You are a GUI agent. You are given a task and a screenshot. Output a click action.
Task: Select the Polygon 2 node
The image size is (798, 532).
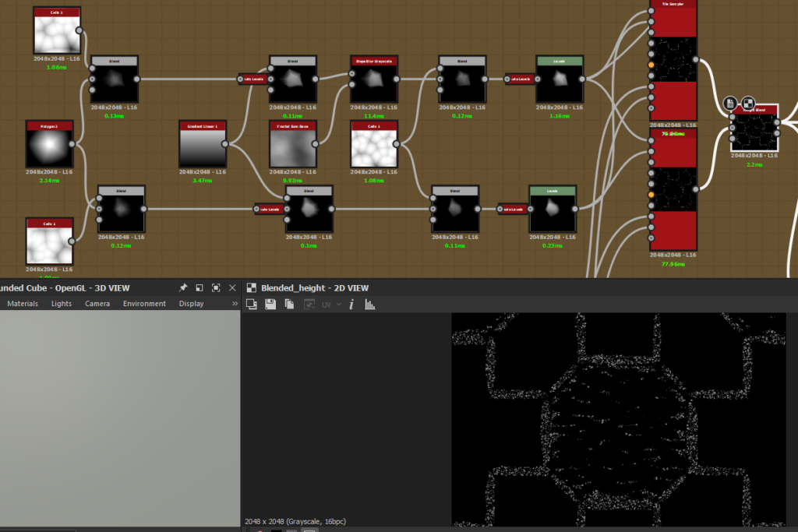[49, 144]
